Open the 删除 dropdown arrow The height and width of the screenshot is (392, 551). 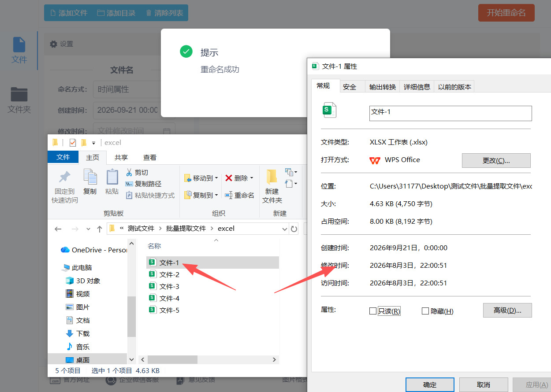pos(252,178)
